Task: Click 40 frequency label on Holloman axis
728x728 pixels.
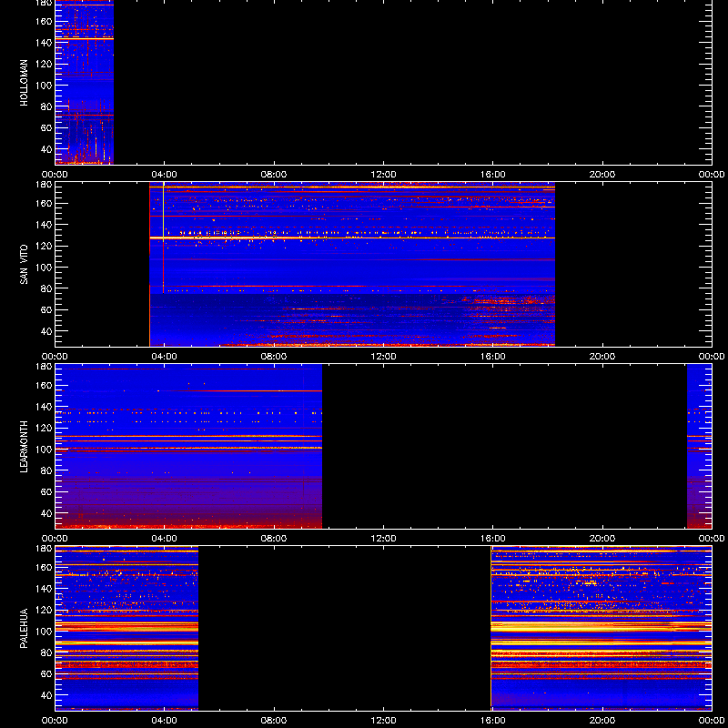Action: [x=46, y=149]
